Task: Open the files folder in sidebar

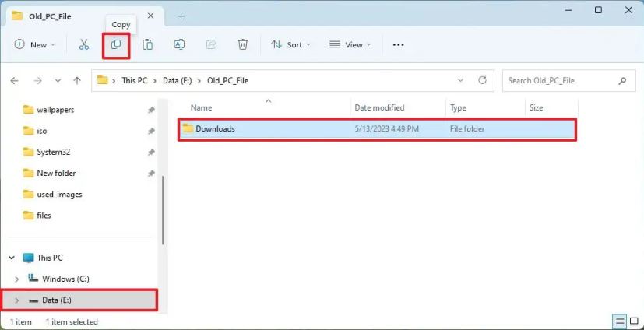Action: [x=44, y=215]
